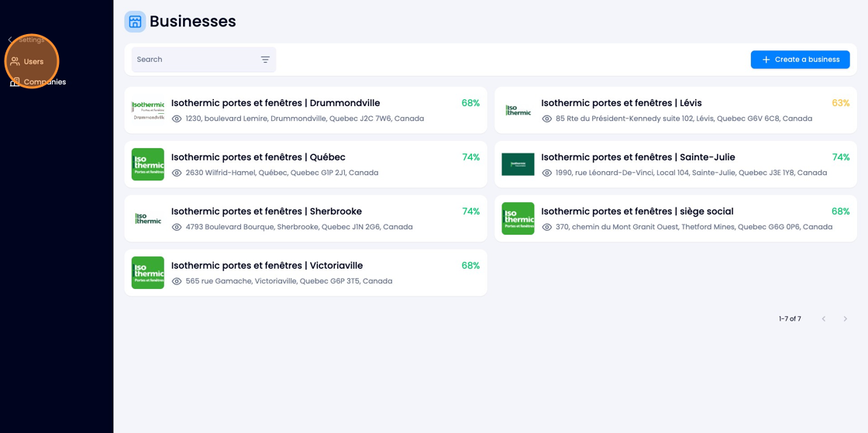The image size is (868, 433).
Task: Click the Businesses page heading
Action: 193,22
